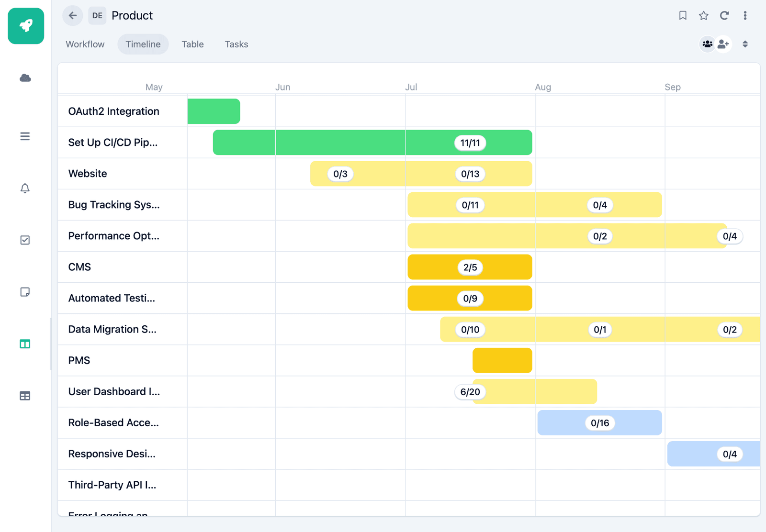766x532 pixels.
Task: Open the Responsive Desi... row label
Action: click(x=112, y=454)
